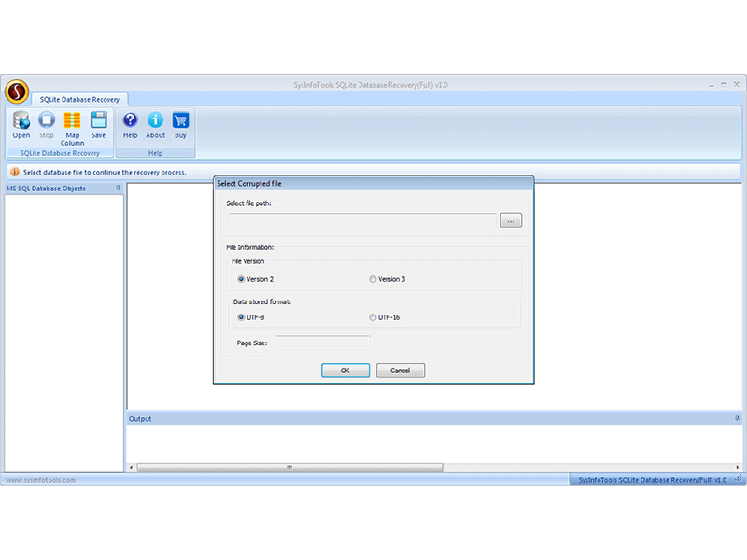The width and height of the screenshot is (747, 560).
Task: Toggle the Output panel pin
Action: [x=736, y=419]
